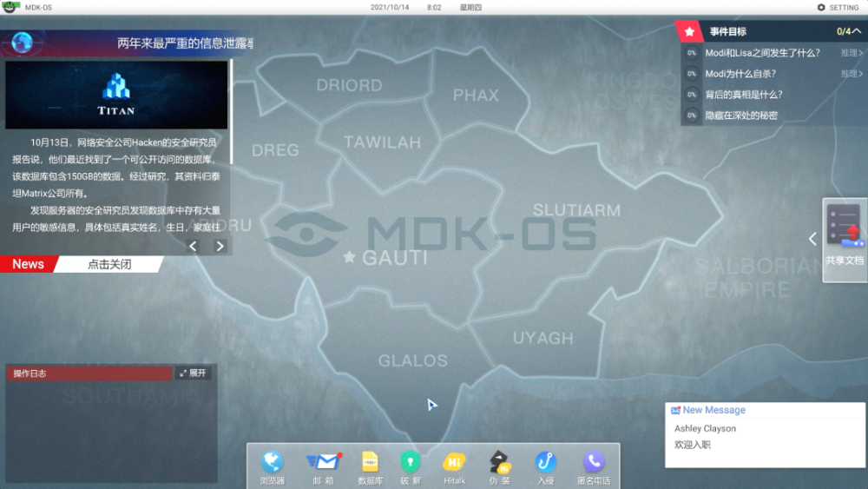Image resolution: width=868 pixels, height=489 pixels.
Task: Collapse the 事件目标 objectives panel
Action: click(x=857, y=31)
